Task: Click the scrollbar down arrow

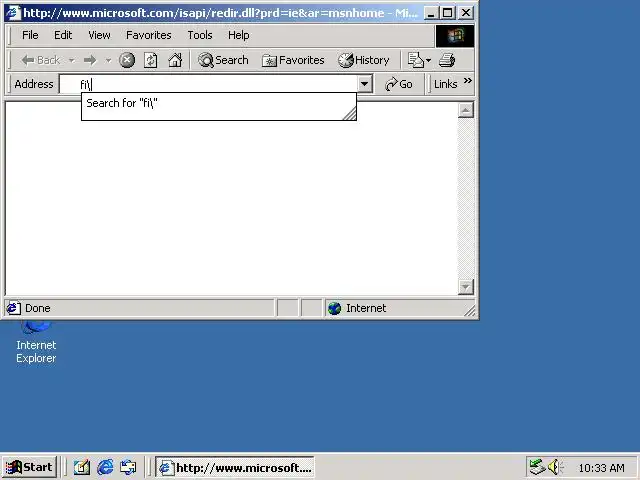Action: (x=466, y=287)
